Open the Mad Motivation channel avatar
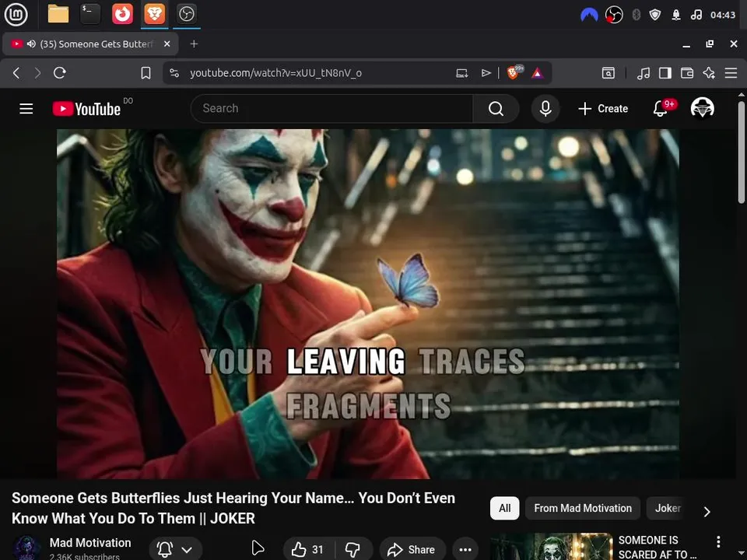Viewport: 747px width, 560px height. pyautogui.click(x=26, y=548)
